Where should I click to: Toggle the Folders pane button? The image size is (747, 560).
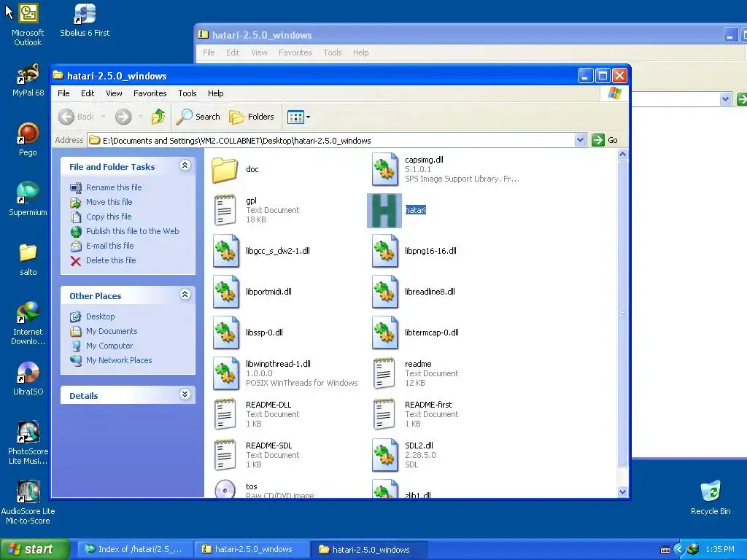[251, 117]
